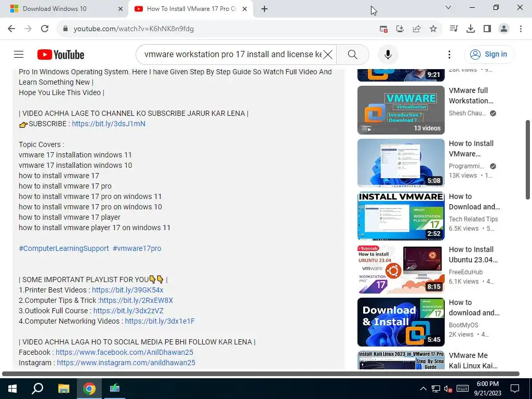Image resolution: width=532 pixels, height=399 pixels.
Task: Open VMware 13 videos playlist thumbnail
Action: [x=401, y=110]
